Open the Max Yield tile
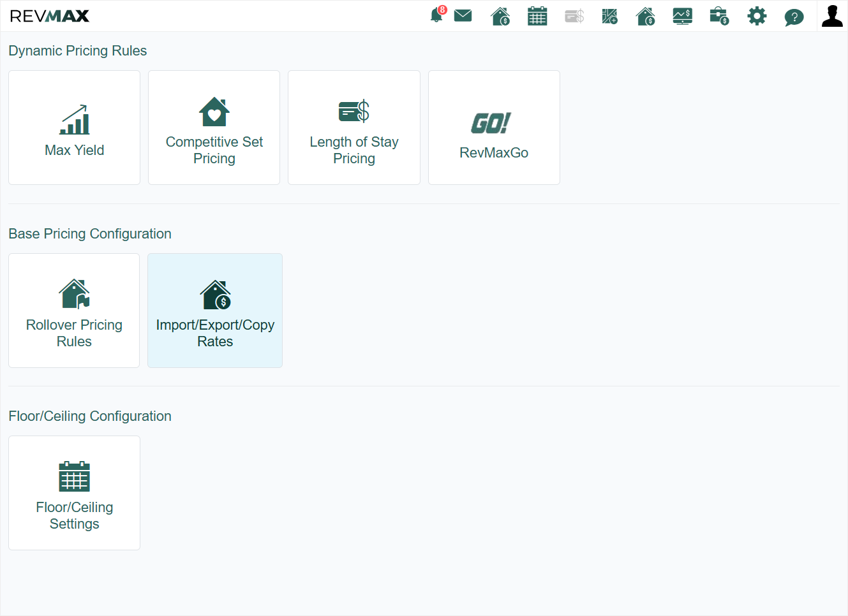This screenshot has height=616, width=848. pyautogui.click(x=74, y=128)
